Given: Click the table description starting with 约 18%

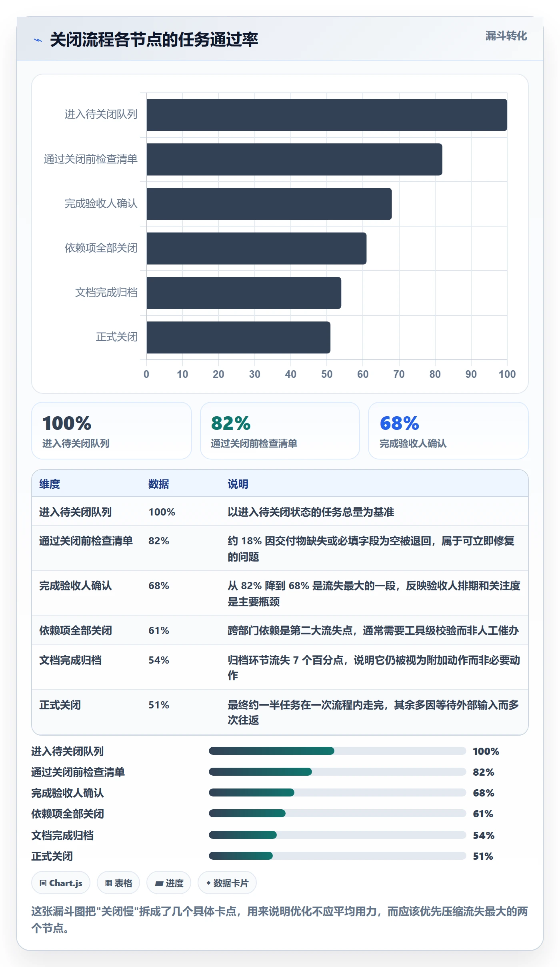Looking at the screenshot, I should [x=371, y=548].
